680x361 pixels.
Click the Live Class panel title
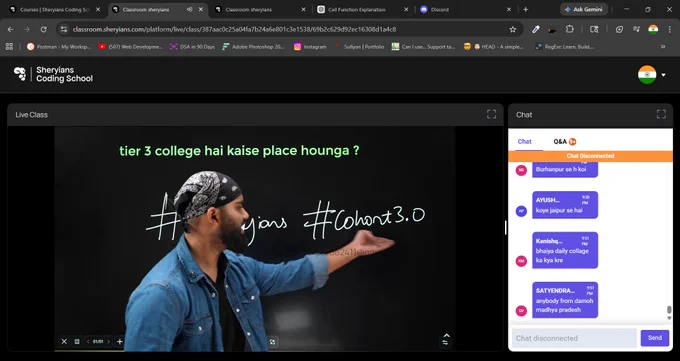pos(32,115)
